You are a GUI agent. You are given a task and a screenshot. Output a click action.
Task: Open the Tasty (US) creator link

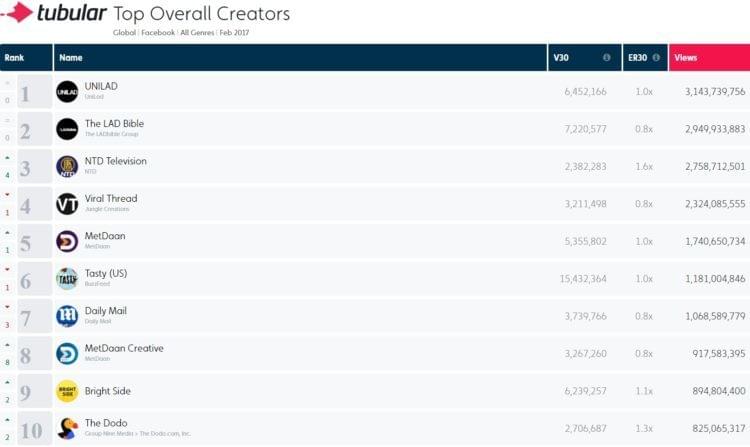(106, 273)
